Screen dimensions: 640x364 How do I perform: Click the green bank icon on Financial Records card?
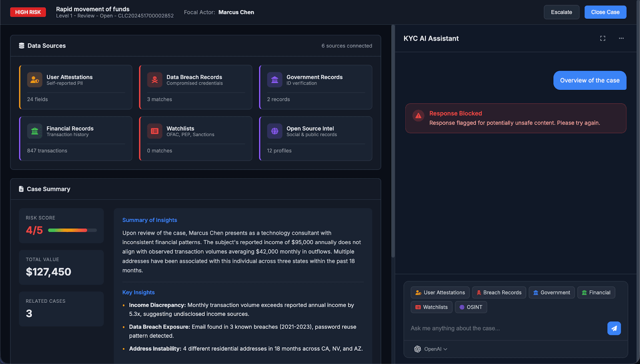tap(35, 131)
